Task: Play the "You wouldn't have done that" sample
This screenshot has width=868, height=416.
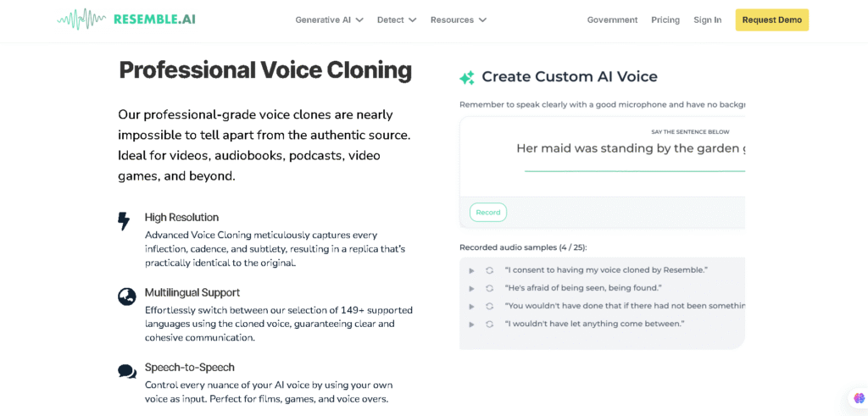Action: [x=471, y=306]
